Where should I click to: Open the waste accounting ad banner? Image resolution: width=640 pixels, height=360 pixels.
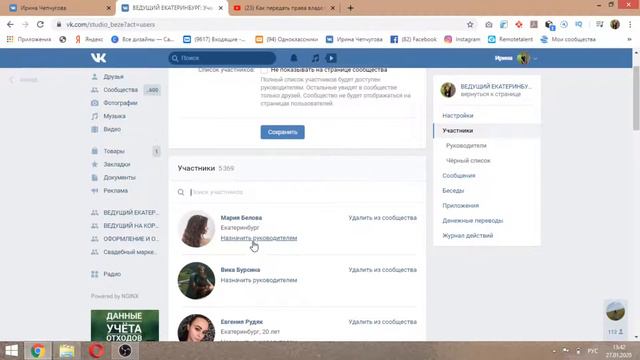click(x=125, y=326)
